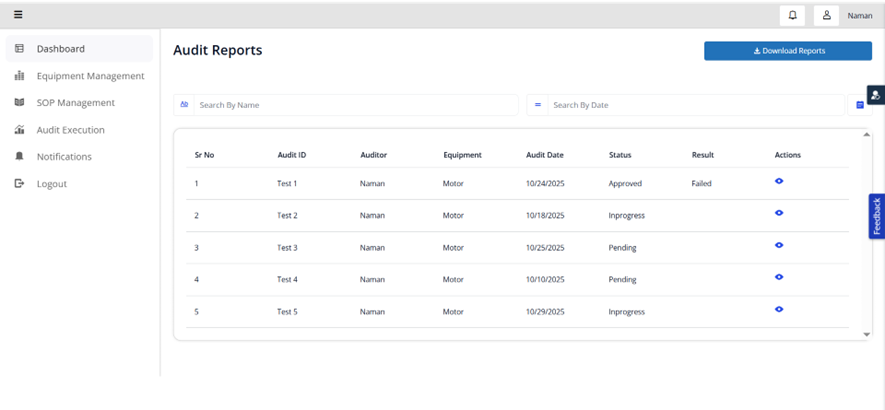Click the SOP Management book icon
Viewport: 885px width, 410px height.
click(19, 103)
